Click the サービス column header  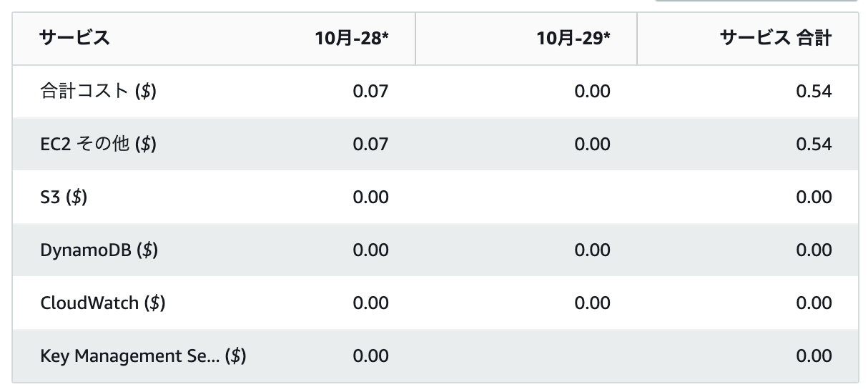[x=75, y=39]
